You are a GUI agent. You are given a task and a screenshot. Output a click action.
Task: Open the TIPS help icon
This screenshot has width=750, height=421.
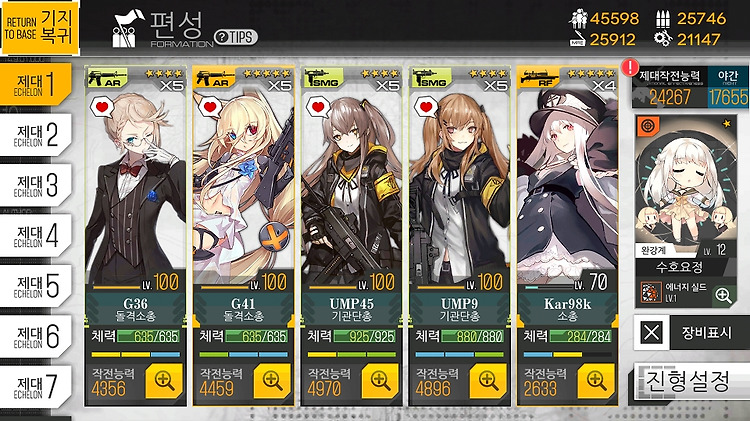click(236, 37)
